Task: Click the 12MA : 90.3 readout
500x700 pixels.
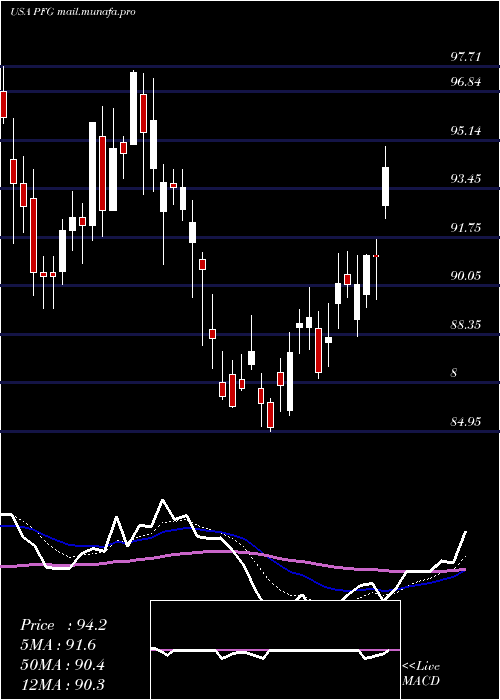Action: [x=63, y=684]
